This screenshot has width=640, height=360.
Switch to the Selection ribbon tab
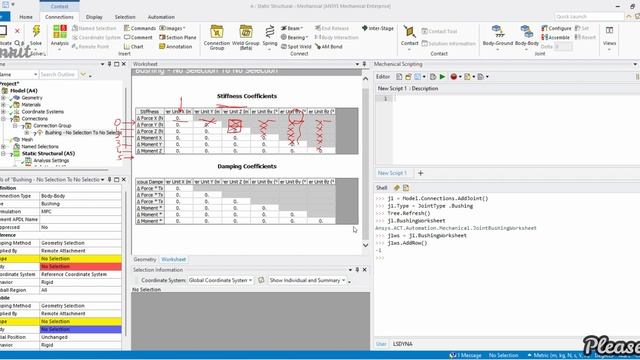pyautogui.click(x=125, y=17)
